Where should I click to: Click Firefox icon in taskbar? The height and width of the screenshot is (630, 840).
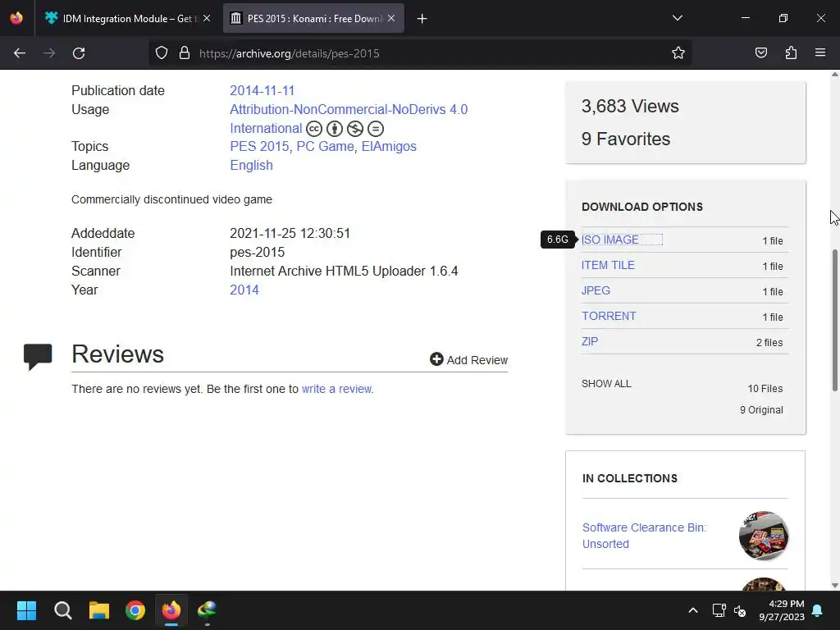[171, 610]
